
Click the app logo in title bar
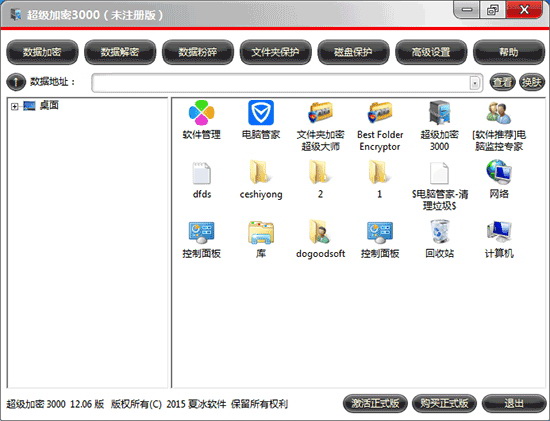(16, 14)
